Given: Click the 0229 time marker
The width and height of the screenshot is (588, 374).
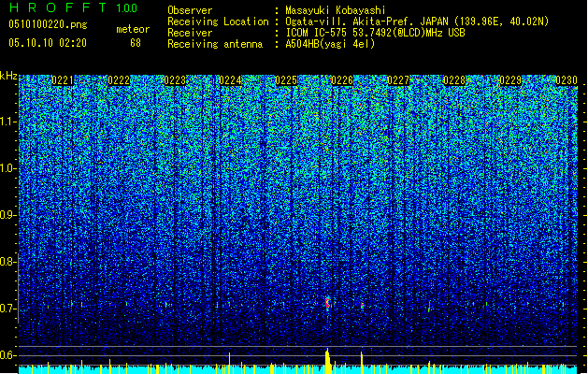Looking at the screenshot, I should point(510,80).
